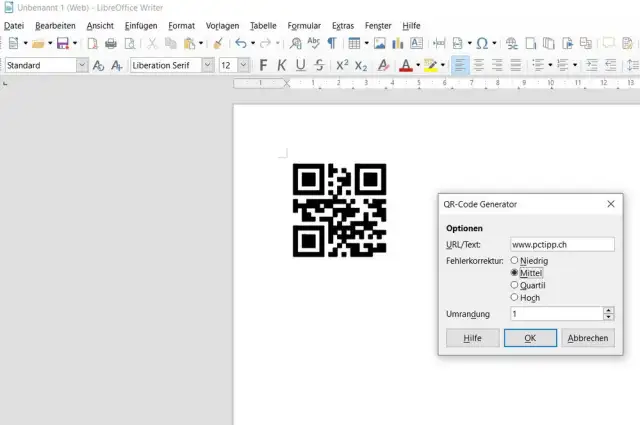Open the font size 12 dropdown
Viewport: 640px width, 425px height.
(244, 65)
